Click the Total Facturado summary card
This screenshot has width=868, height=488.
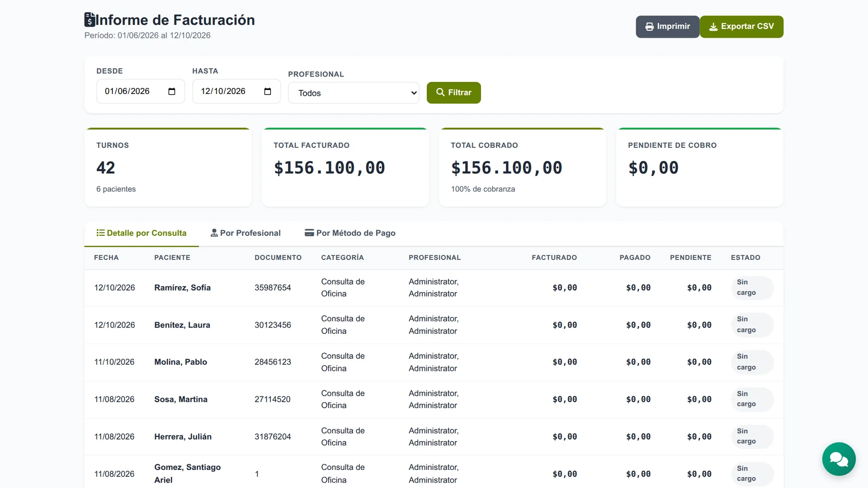345,167
